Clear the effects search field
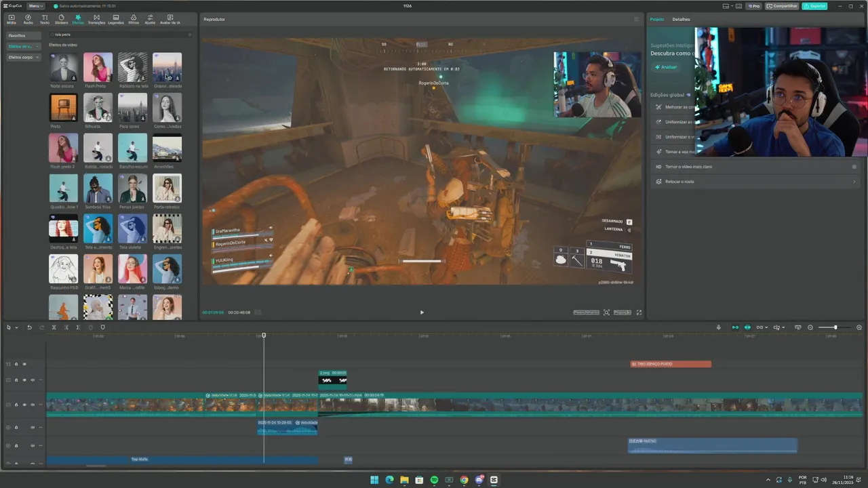Screen dimensions: 868x488 (190, 34)
